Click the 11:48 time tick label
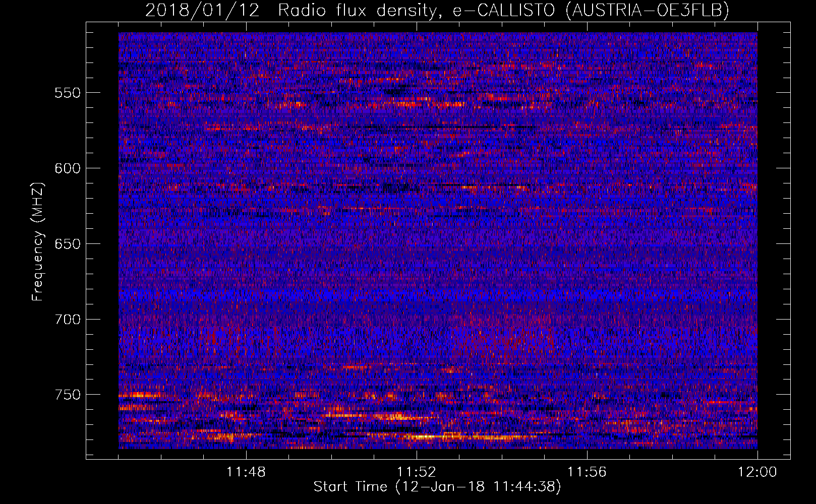The image size is (816, 504). coord(246,472)
